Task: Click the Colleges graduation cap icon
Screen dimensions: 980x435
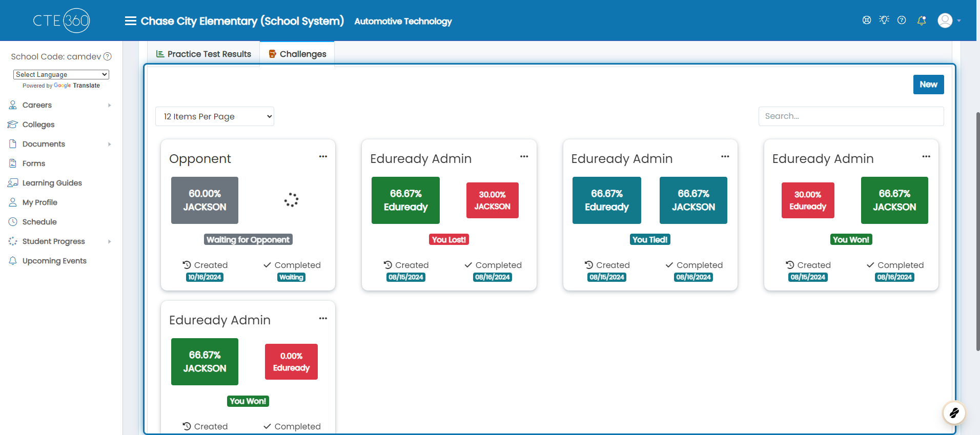Action: click(13, 125)
